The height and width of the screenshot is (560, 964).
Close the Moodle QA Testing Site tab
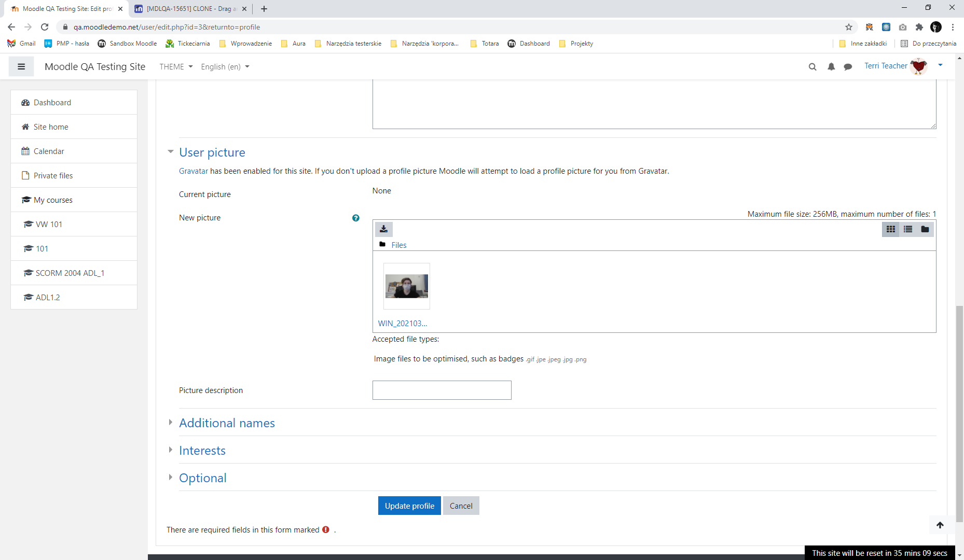[x=120, y=9]
